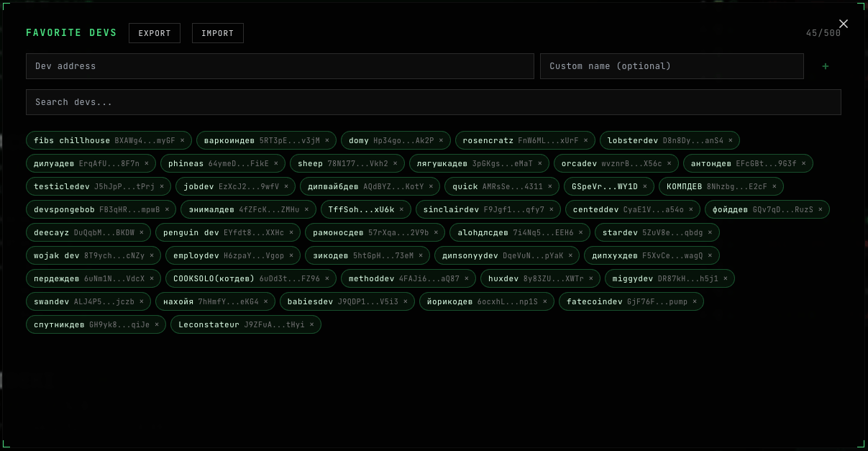Viewport: 868px width, 451px height.
Task: Remove GSpeVr...WY1D chip via x icon
Action: click(x=645, y=186)
